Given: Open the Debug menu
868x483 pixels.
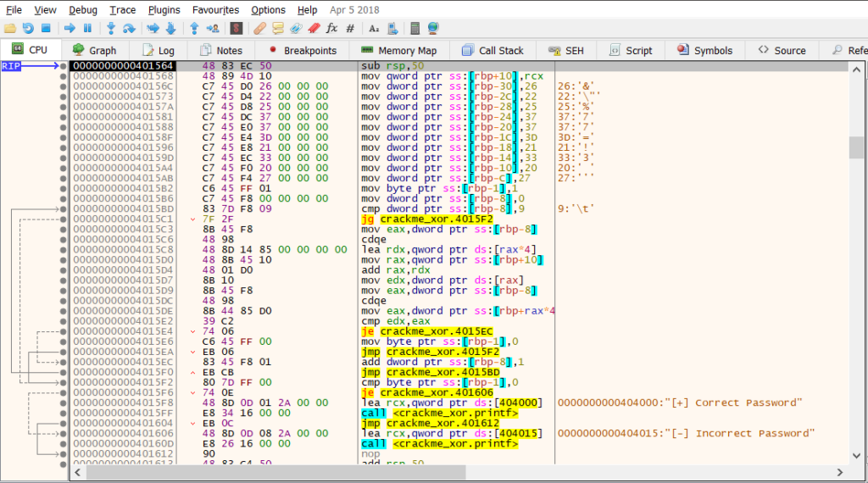Looking at the screenshot, I should click(83, 9).
